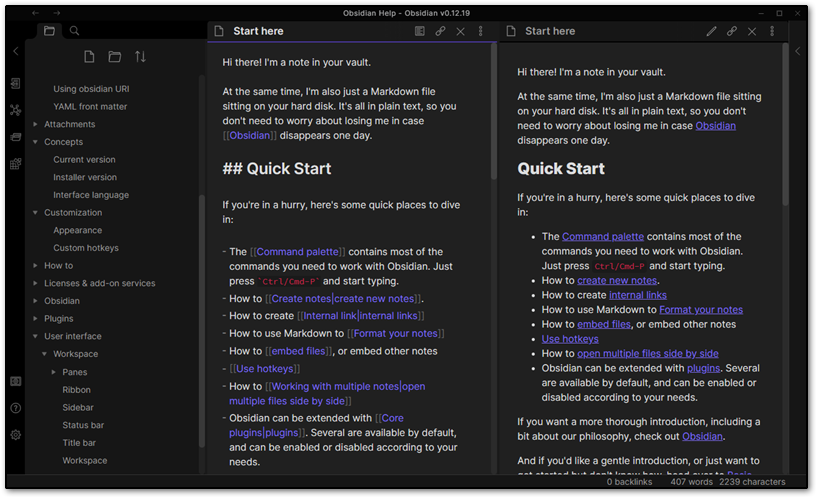The width and height of the screenshot is (817, 498).
Task: Open the Appearance note
Action: tap(77, 230)
